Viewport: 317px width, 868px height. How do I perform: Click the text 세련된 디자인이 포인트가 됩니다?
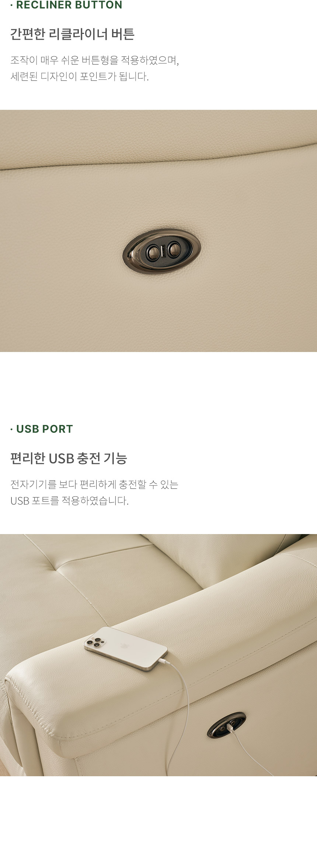pos(80,76)
